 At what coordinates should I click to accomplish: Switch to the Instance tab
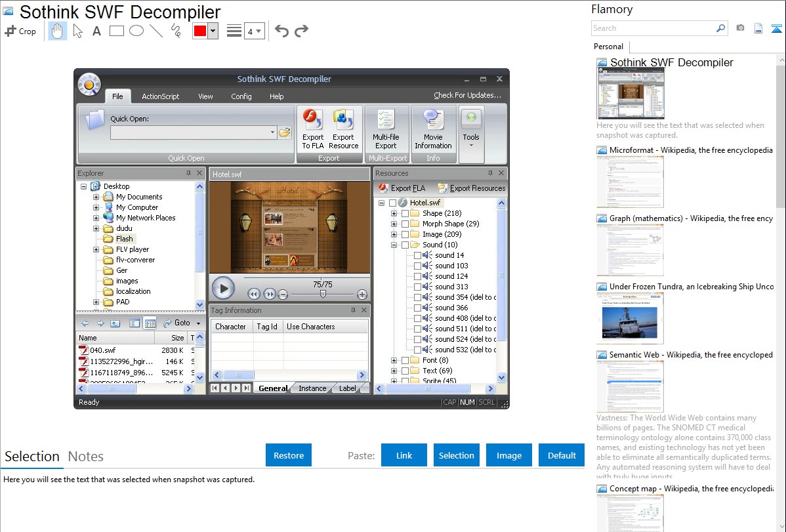(x=312, y=388)
